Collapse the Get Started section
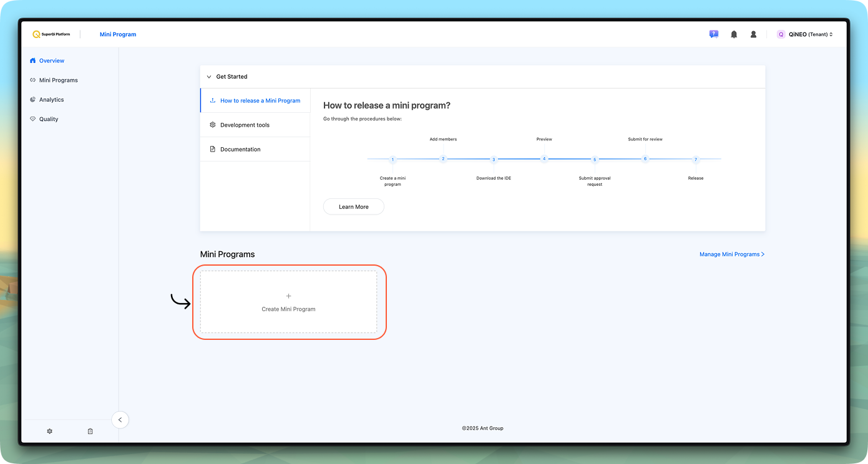The image size is (868, 464). (x=209, y=77)
